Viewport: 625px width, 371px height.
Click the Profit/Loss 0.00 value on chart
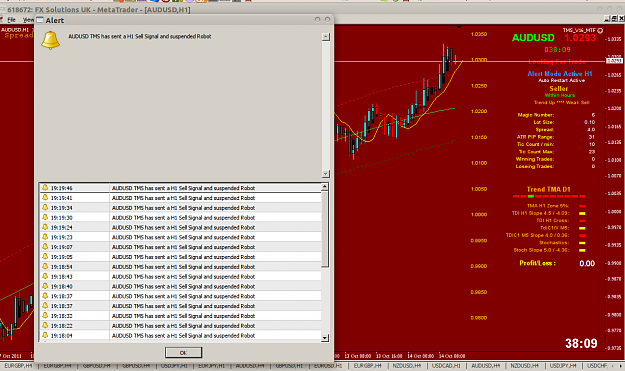pos(587,263)
